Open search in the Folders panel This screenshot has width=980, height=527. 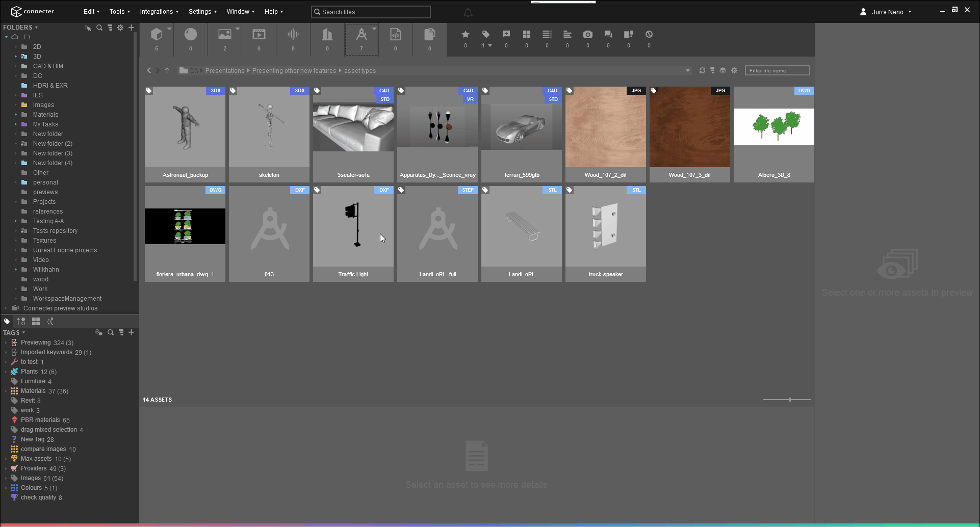click(x=99, y=28)
